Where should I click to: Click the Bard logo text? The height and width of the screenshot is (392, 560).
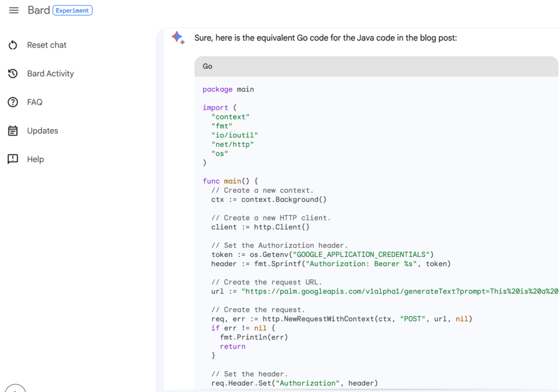point(39,10)
